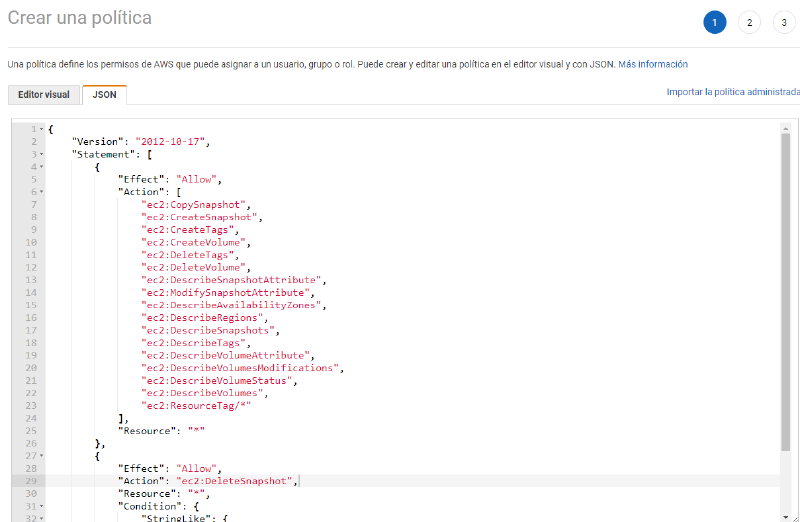Click line number 13 in the gutter
Viewport: 800px width, 522px height.
click(31, 280)
